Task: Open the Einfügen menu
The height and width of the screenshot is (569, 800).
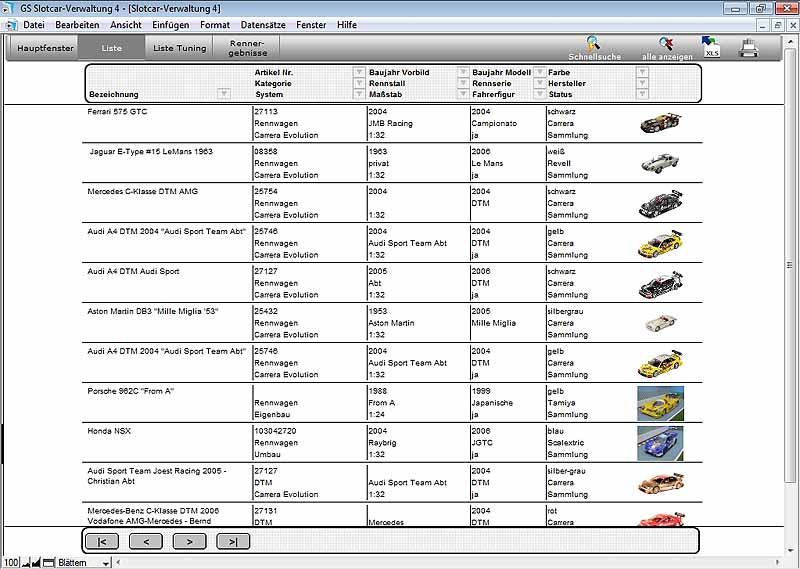Action: coord(170,24)
